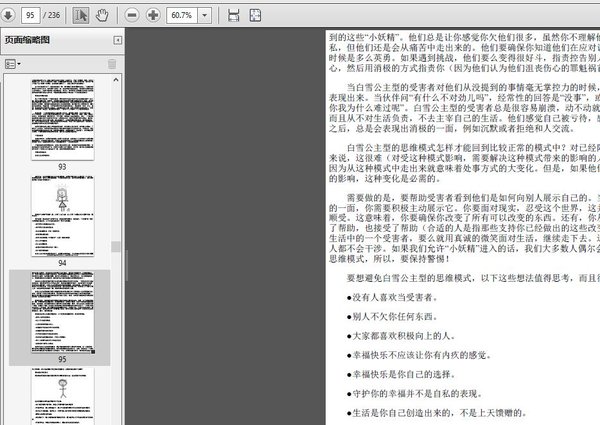Click the total pages label / 236

tap(52, 15)
